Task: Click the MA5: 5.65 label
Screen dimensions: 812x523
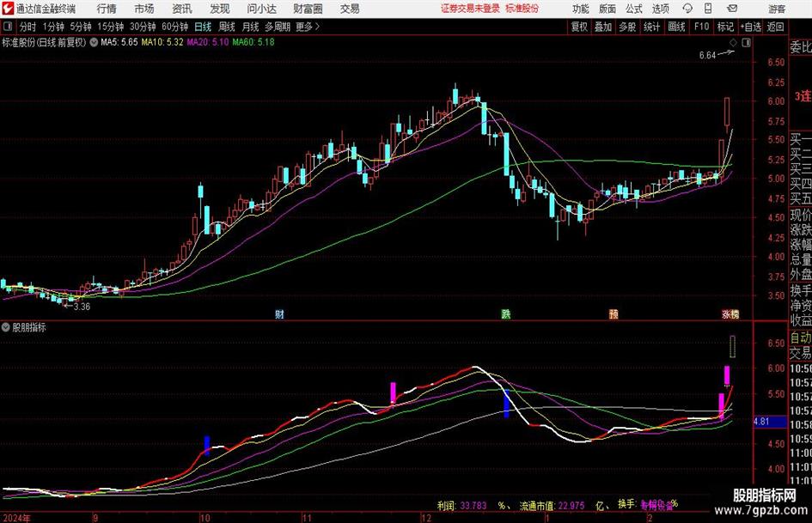Action: 119,42
